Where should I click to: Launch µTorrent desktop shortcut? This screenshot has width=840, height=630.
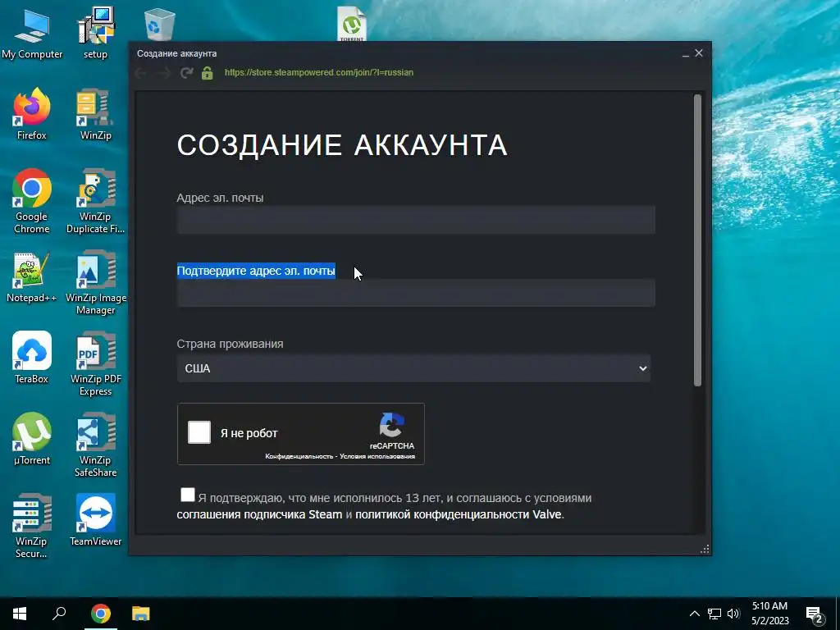tap(32, 440)
